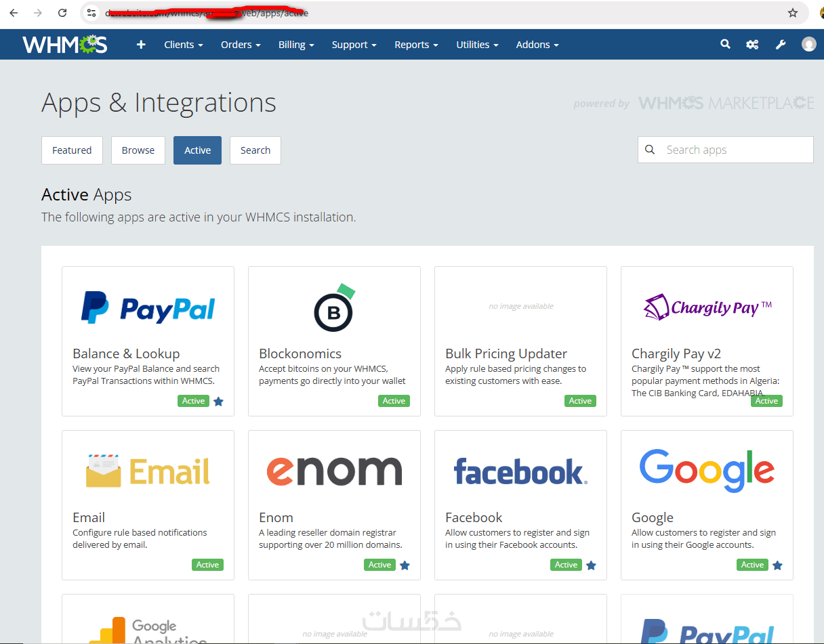The image size is (824, 644).
Task: Expand the Billing dropdown menu
Action: tap(296, 45)
